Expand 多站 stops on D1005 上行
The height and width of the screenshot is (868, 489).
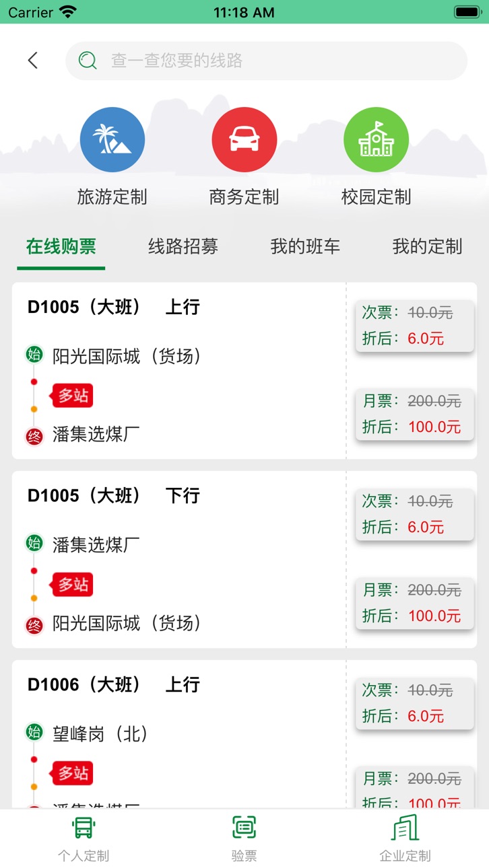(x=73, y=396)
